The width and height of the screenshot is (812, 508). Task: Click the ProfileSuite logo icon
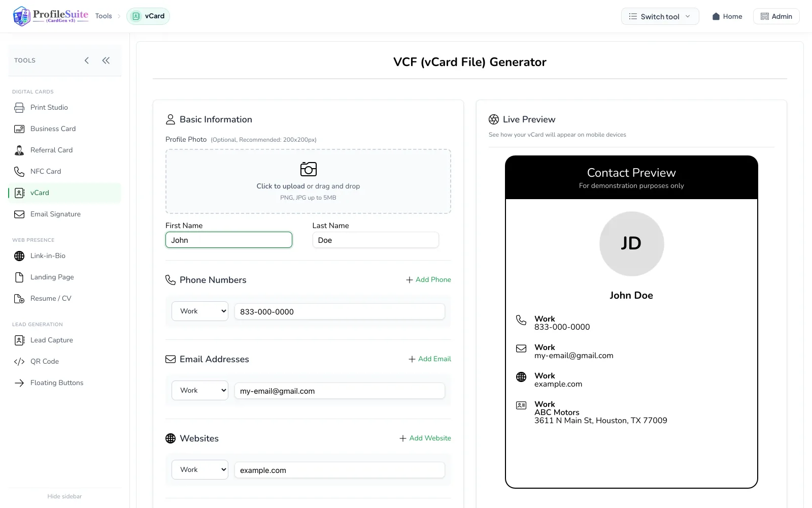click(22, 16)
